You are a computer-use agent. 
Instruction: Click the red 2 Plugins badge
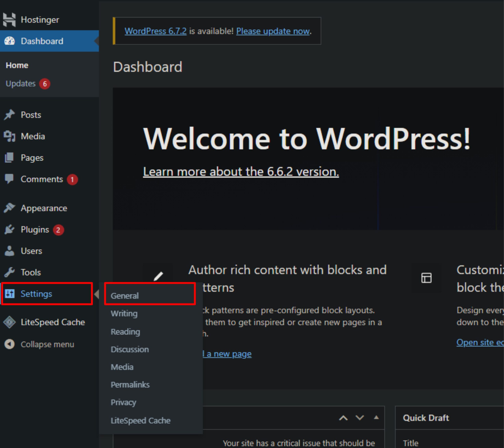click(x=58, y=230)
